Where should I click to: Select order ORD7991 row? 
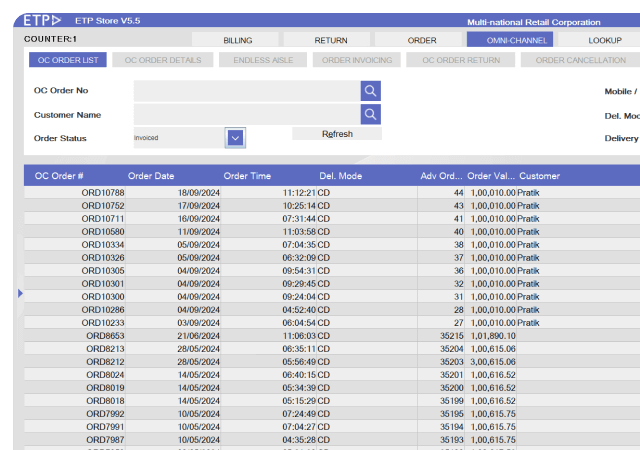coord(332,427)
